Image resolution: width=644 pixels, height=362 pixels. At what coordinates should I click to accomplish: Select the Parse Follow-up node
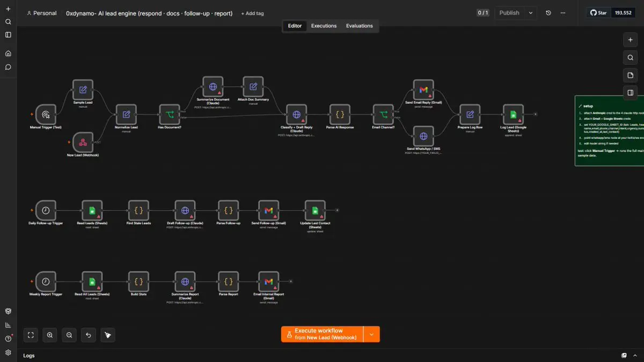click(x=228, y=210)
